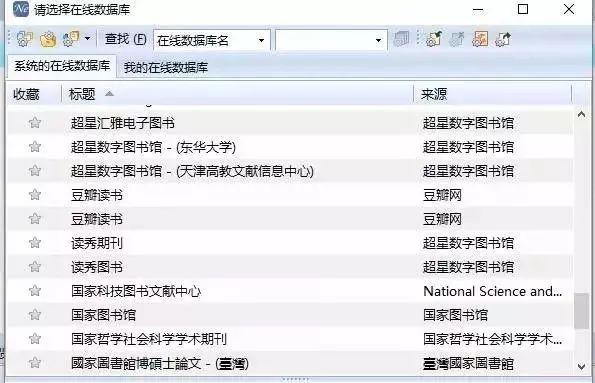Screen dimensions: 595x383
Task: Click the gear icon with green arrow
Action: [x=434, y=39]
